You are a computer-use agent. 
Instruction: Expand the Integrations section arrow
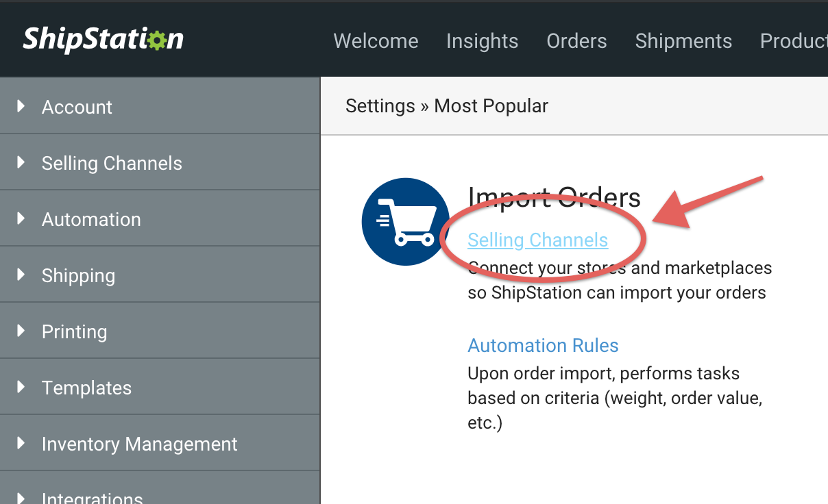[21, 499]
